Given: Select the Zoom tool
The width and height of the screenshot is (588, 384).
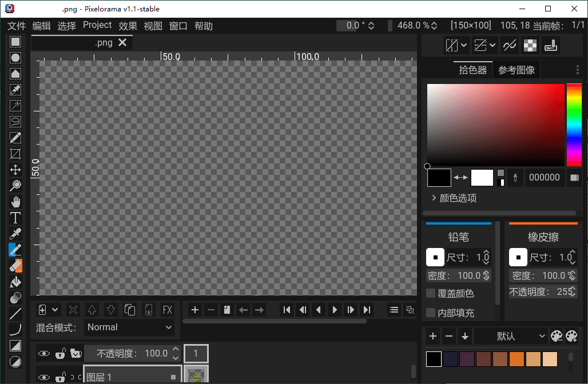Looking at the screenshot, I should pos(15,185).
